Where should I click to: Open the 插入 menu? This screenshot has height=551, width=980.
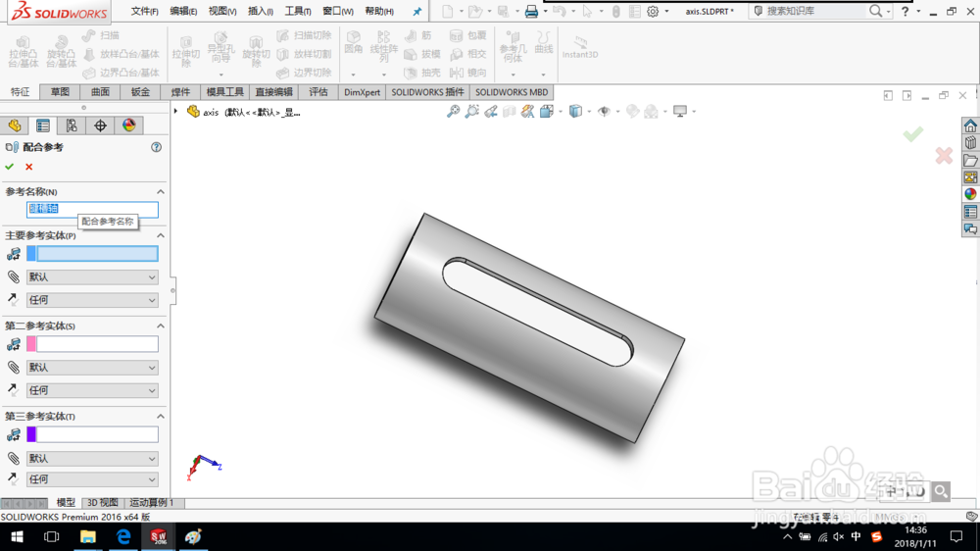pyautogui.click(x=260, y=11)
